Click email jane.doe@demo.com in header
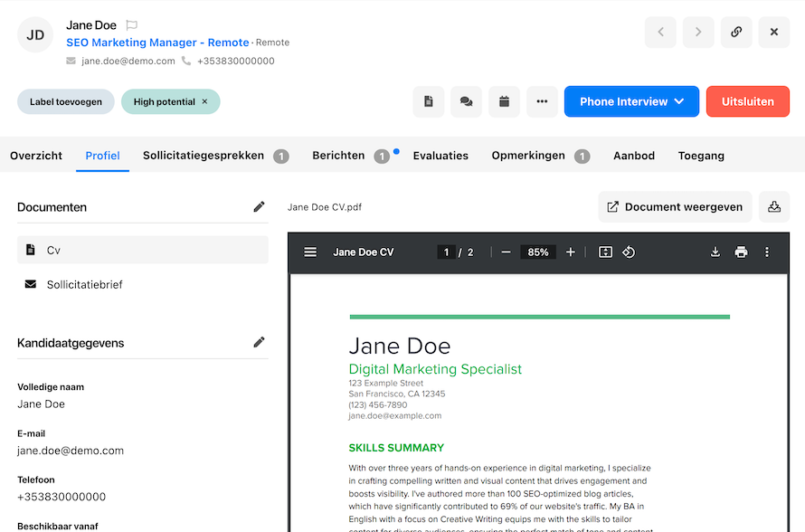 [128, 62]
